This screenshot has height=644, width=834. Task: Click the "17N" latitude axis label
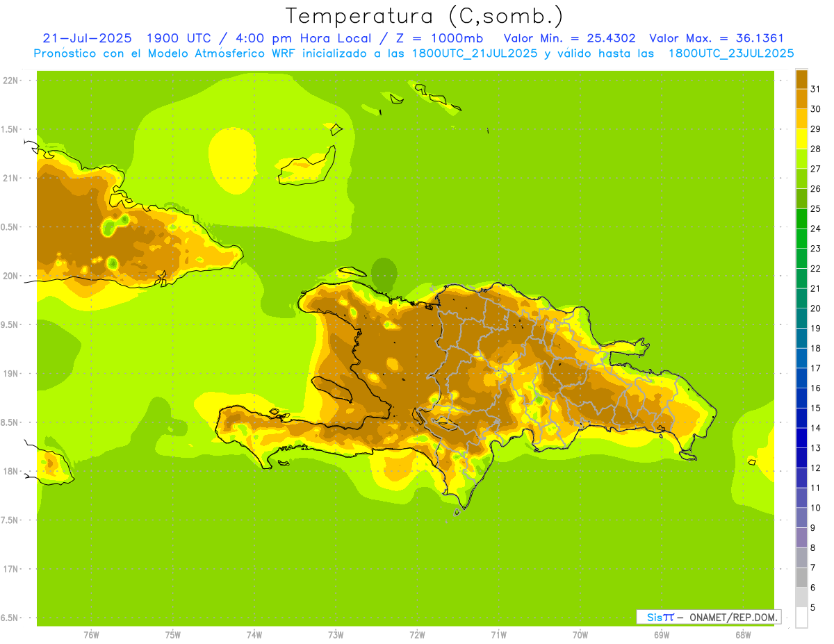(x=11, y=569)
